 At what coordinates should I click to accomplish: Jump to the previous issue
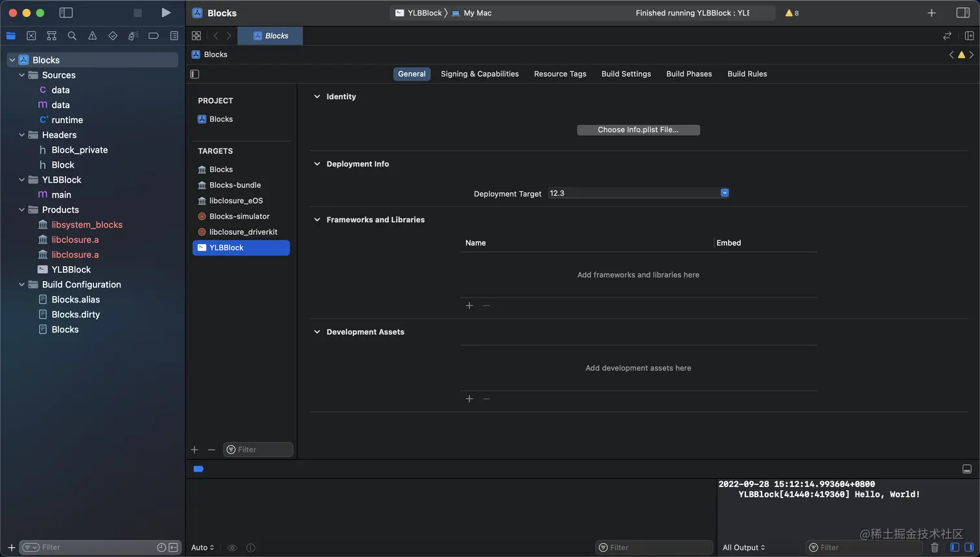[x=951, y=54]
